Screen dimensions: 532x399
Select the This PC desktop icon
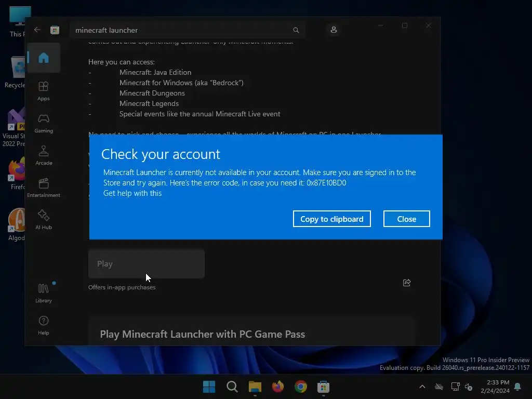point(17,21)
